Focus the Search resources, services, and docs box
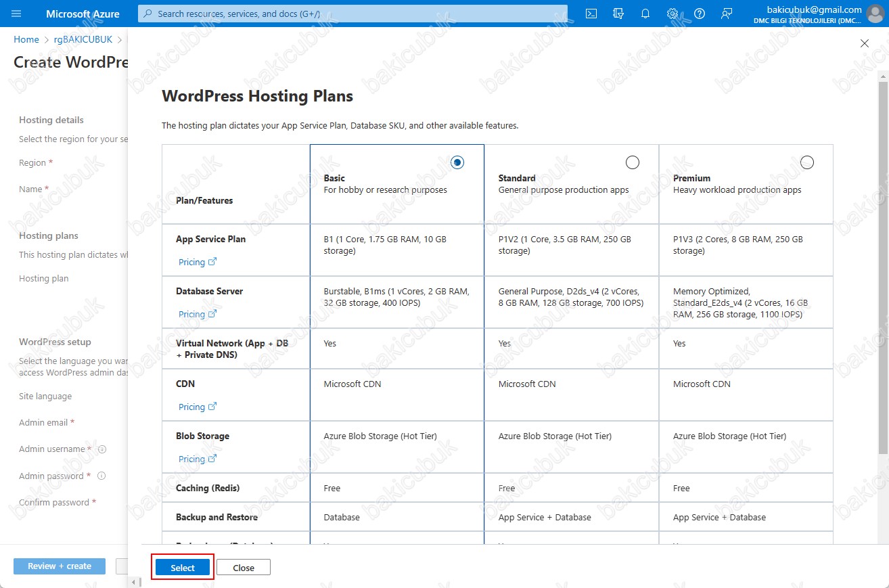 tap(352, 14)
